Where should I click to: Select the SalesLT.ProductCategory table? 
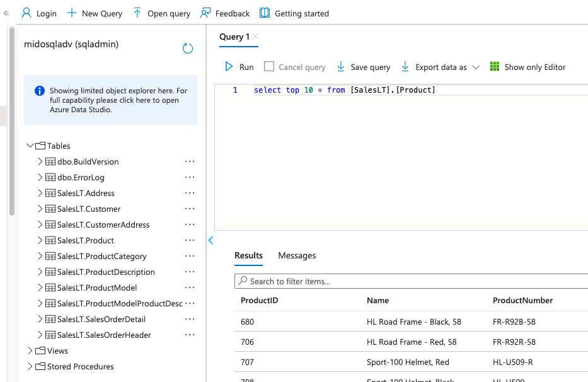(x=102, y=257)
